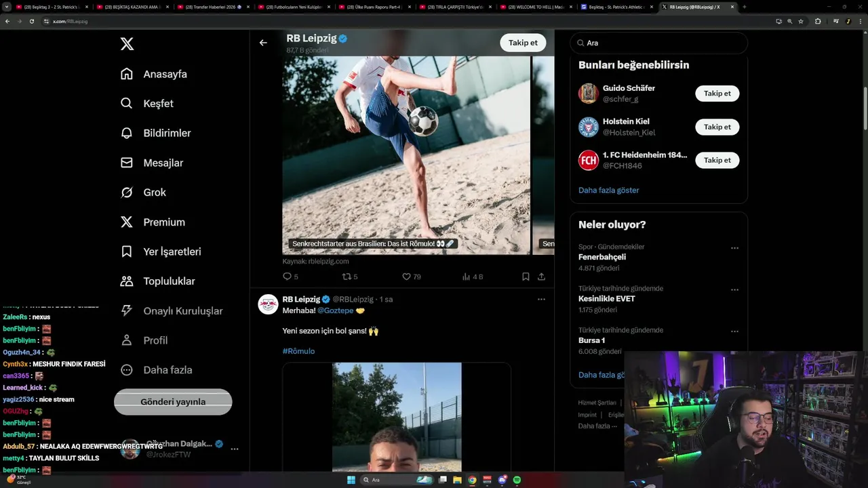Open @Goztepe mention link

click(335, 310)
